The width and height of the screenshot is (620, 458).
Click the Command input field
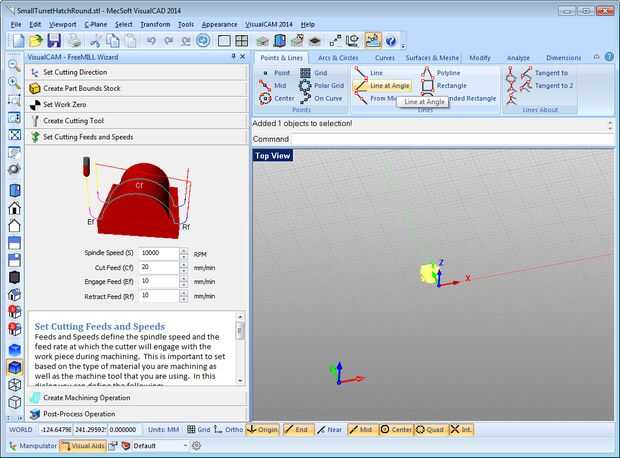452,139
